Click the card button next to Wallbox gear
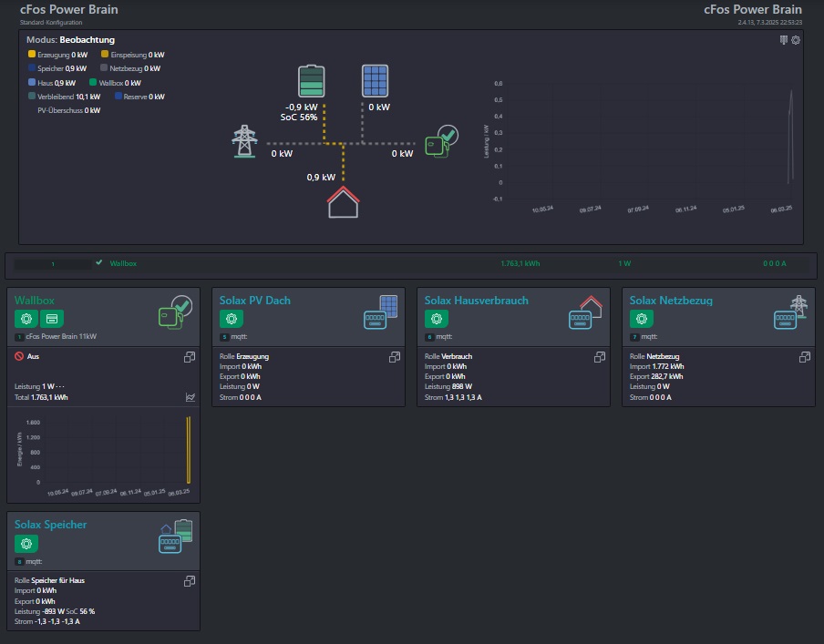Screen dimensions: 824x644 pyautogui.click(x=52, y=318)
